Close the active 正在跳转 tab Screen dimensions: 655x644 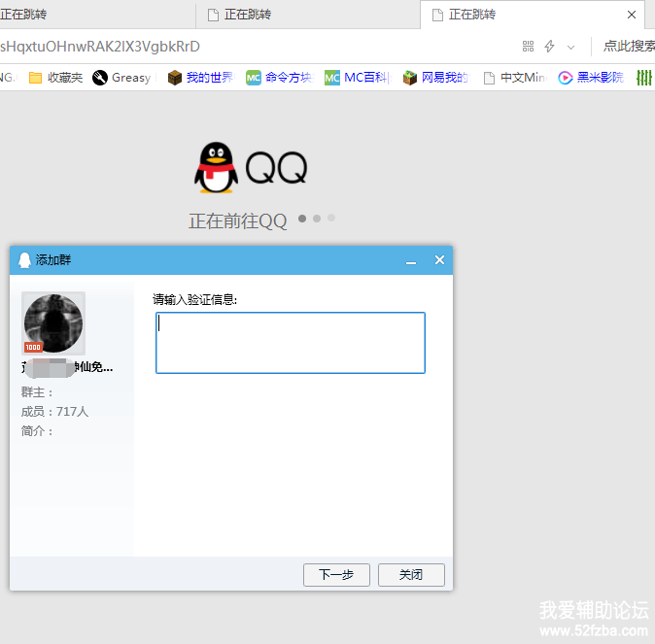click(632, 15)
